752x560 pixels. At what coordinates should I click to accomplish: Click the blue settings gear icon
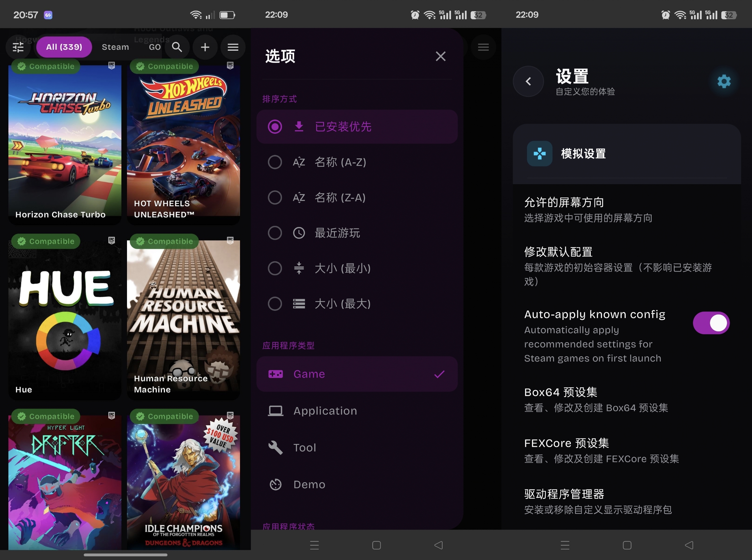click(x=724, y=82)
